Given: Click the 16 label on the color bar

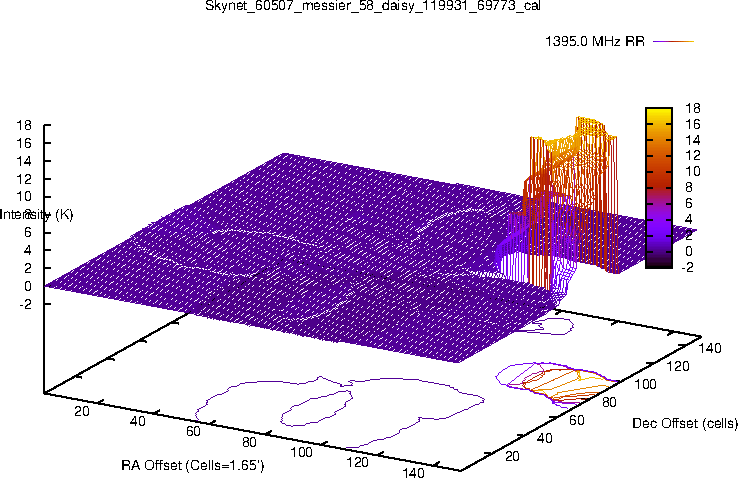Looking at the screenshot, I should [693, 124].
